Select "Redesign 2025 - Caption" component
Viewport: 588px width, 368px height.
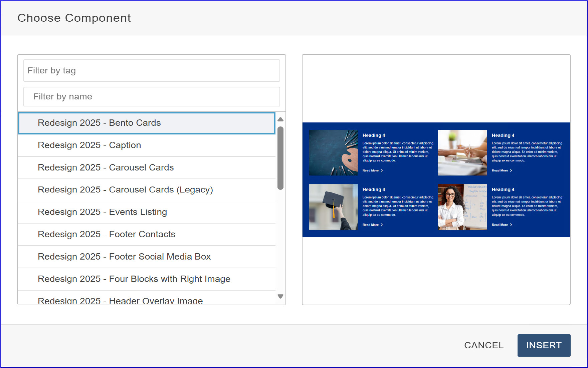[89, 145]
